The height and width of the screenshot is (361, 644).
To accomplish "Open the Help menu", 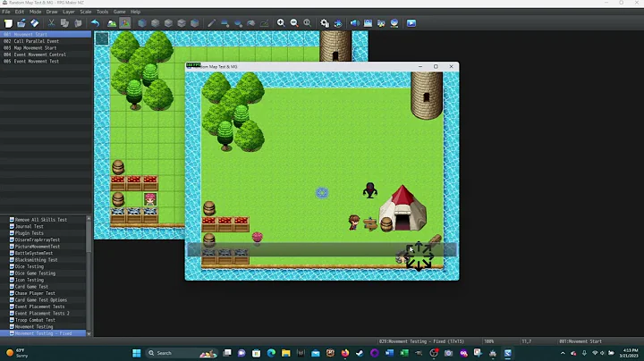I will click(135, 12).
